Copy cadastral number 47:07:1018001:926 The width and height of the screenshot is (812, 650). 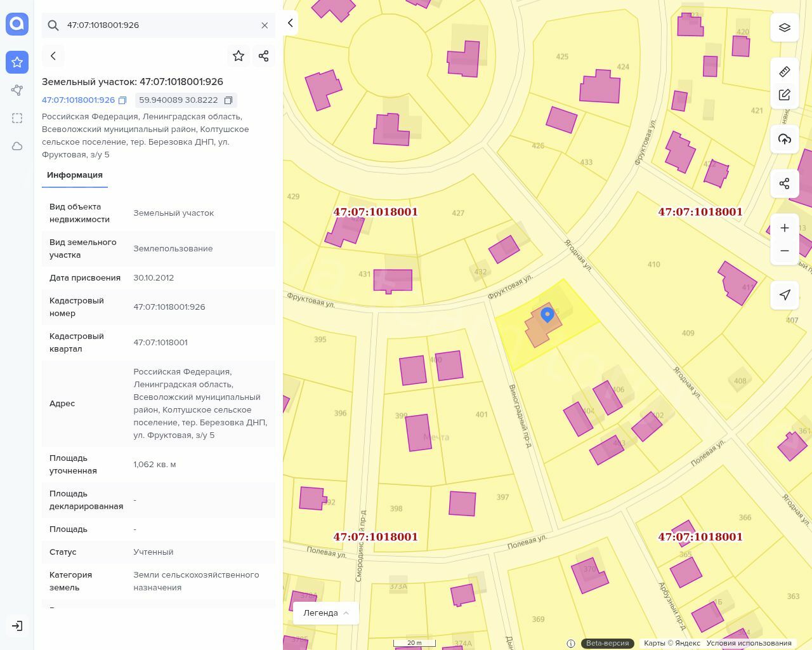122,100
